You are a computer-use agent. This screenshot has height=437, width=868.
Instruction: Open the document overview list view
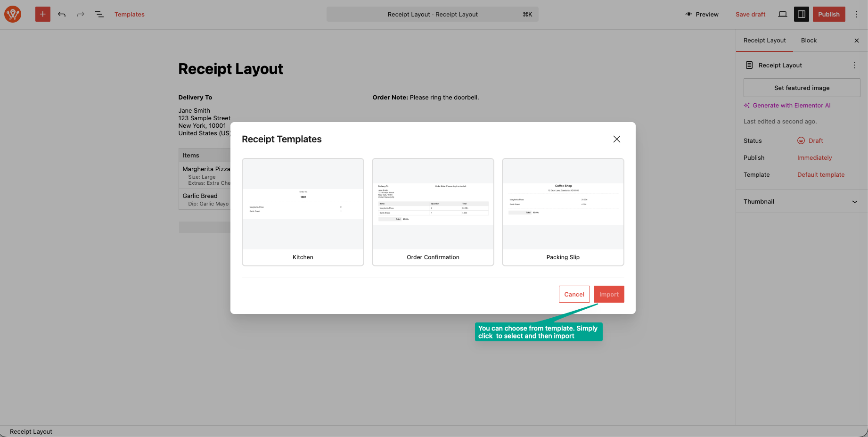coord(99,14)
